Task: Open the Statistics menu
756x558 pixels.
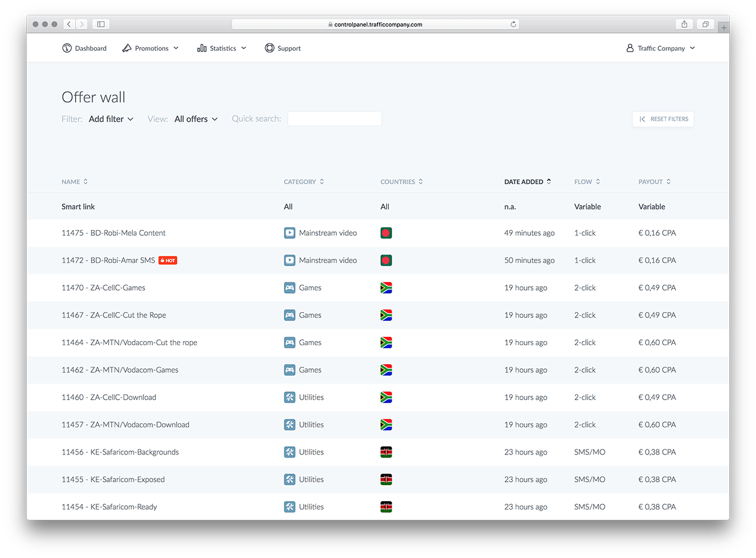Action: [222, 48]
